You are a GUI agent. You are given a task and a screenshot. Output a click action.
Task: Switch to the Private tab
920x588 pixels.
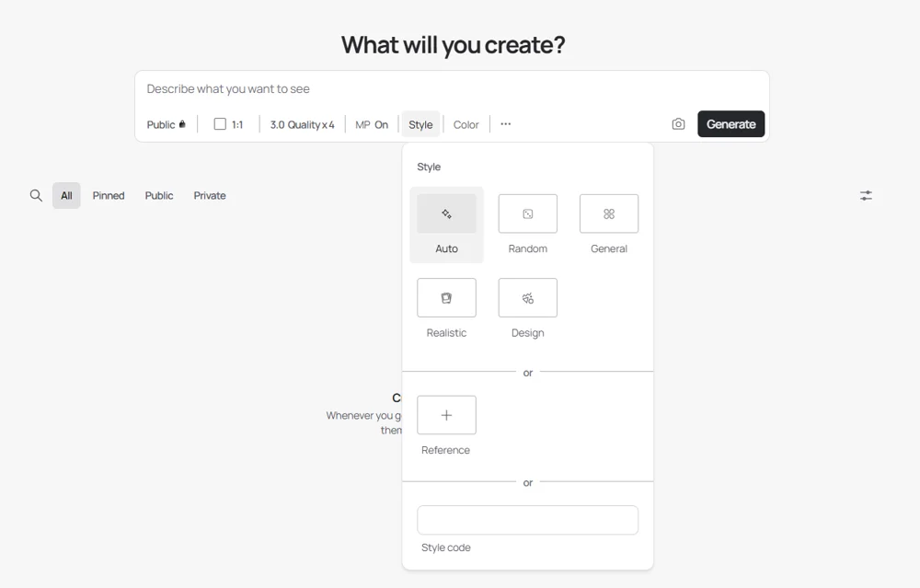(210, 195)
